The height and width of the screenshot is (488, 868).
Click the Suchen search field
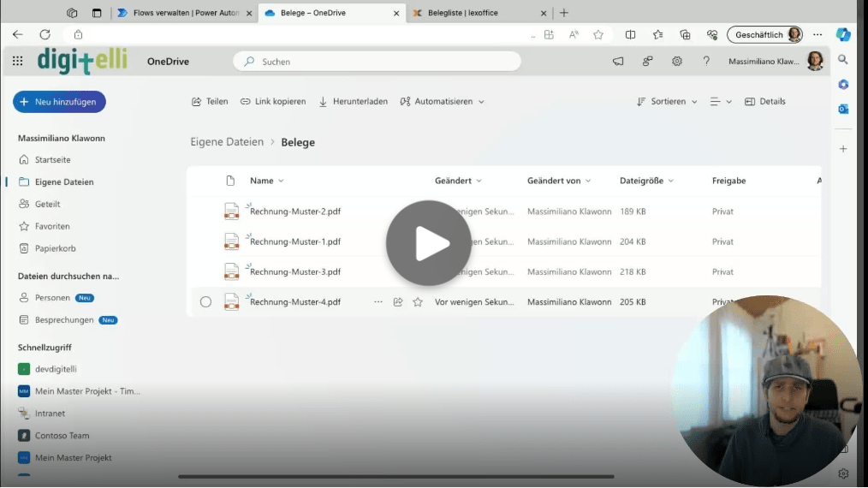coord(377,62)
